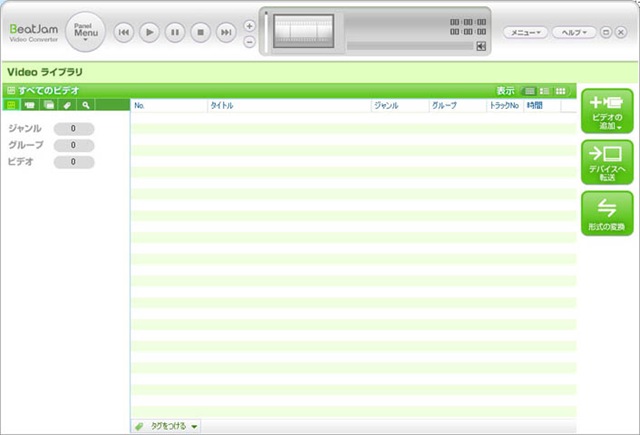Pause playback with the pause button
The width and height of the screenshot is (640, 435).
pos(175,33)
